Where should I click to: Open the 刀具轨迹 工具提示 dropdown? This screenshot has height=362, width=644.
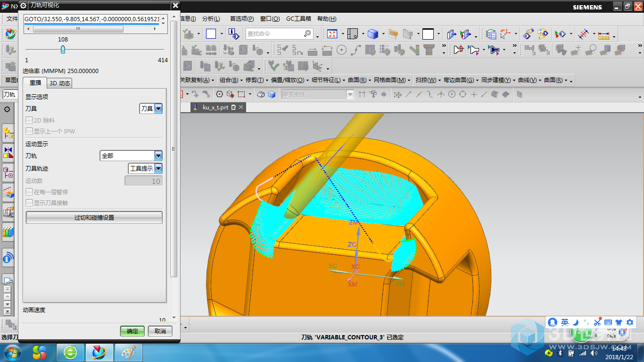point(145,168)
